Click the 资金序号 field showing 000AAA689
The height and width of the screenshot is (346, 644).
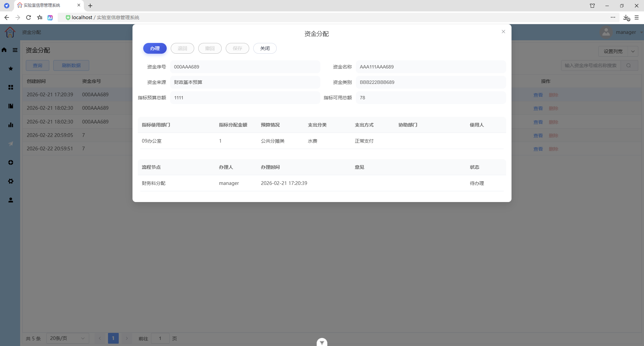[245, 67]
